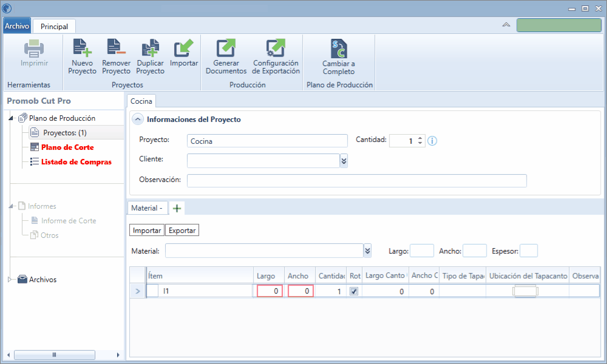Click Informe de Corte tree item

click(x=69, y=221)
